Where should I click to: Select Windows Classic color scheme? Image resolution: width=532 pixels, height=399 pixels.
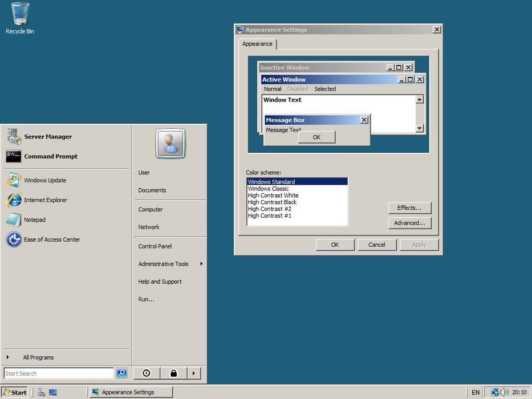(297, 188)
